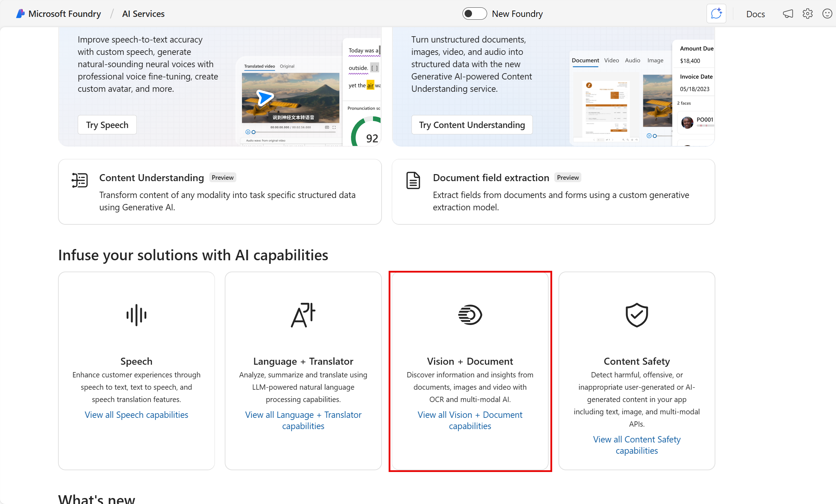Viewport: 836px width, 504px height.
Task: Click the Content Understanding card icon
Action: point(79,180)
